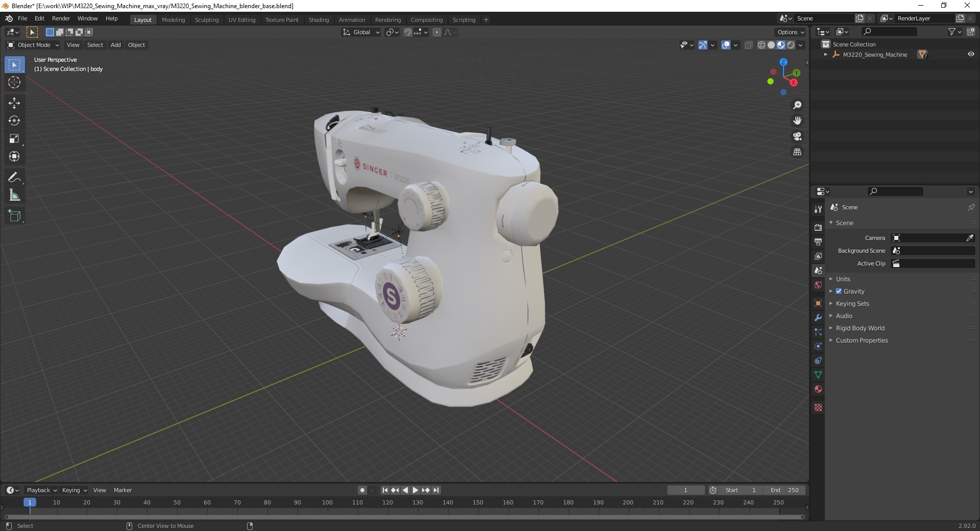
Task: Hide M3220_Sewing_Machine with eye icon
Action: pos(971,54)
